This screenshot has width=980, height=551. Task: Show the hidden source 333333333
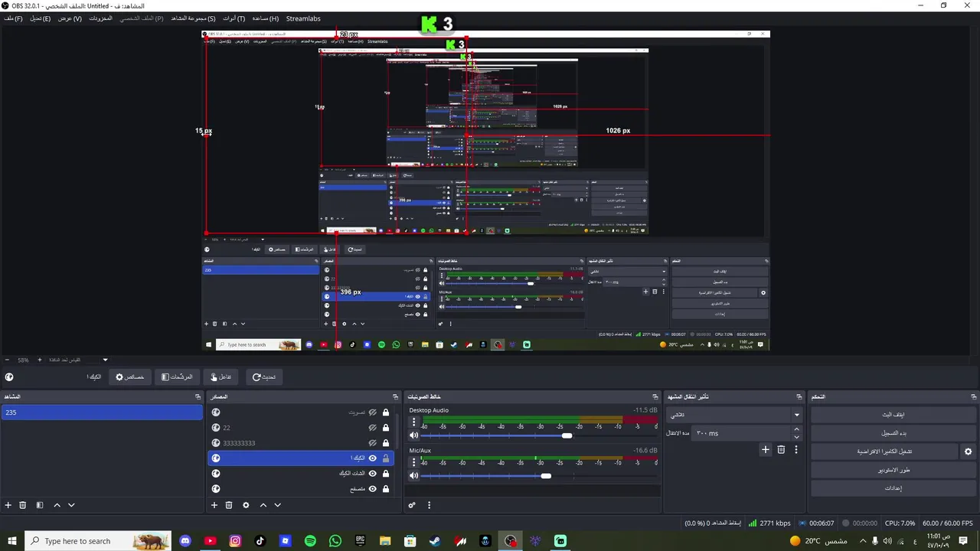(x=373, y=443)
